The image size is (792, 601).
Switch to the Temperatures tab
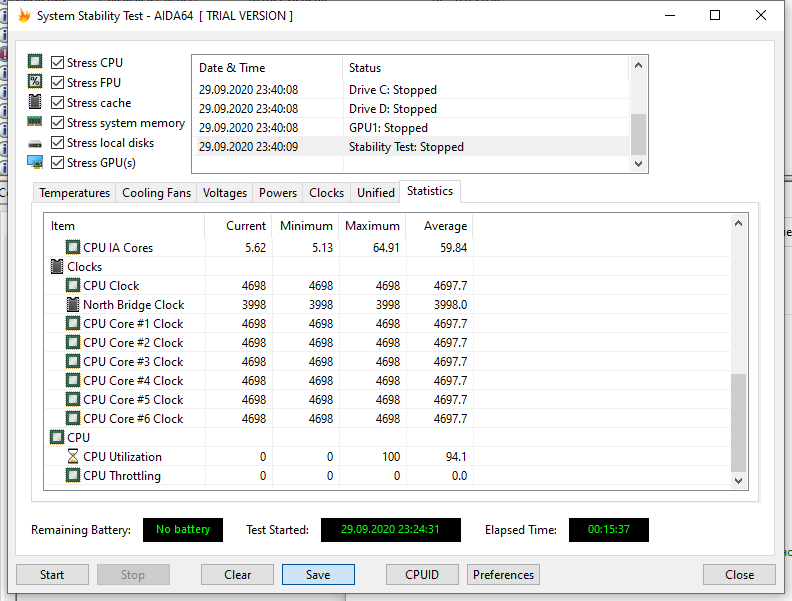[x=74, y=193]
